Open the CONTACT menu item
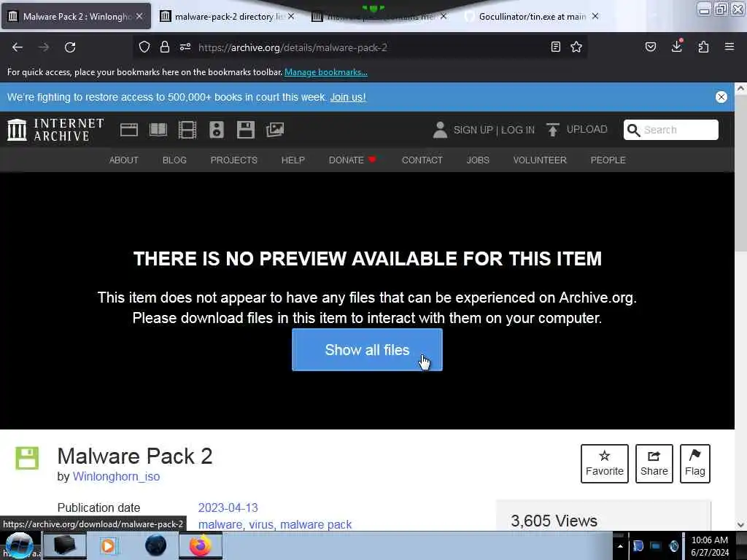 (422, 160)
